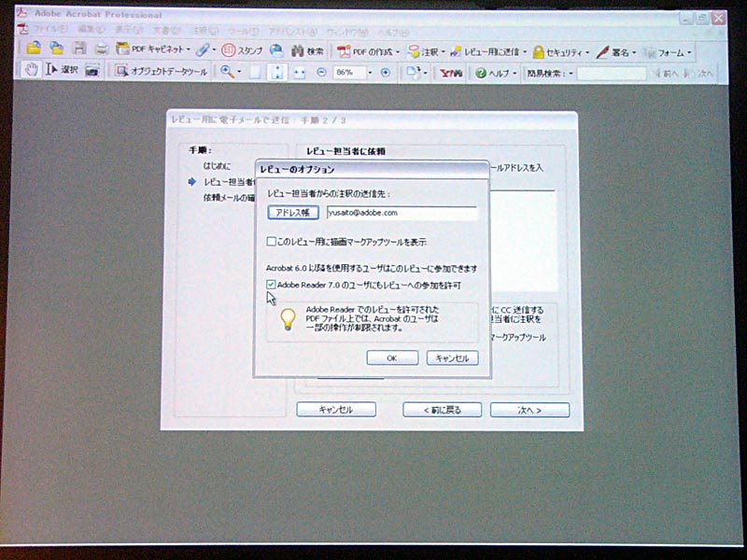Viewport: 747px width, 560px height.
Task: Expand the PDF キャビネット dropdown arrow
Action: (x=189, y=49)
